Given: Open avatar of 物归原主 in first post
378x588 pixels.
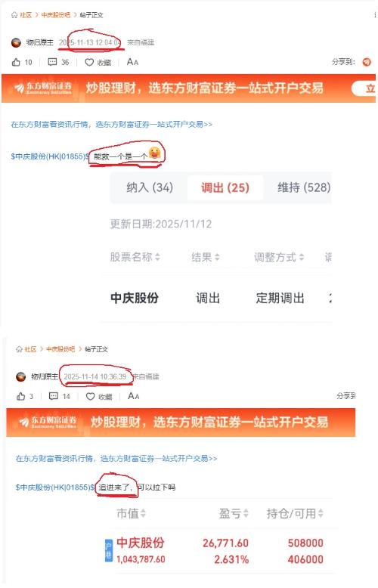Looking at the screenshot, I should 16,42.
